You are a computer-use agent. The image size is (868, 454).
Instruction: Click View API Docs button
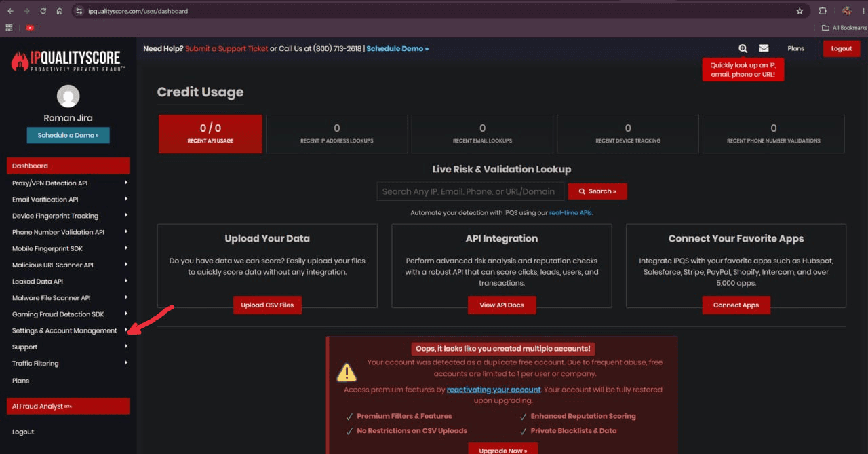point(502,305)
